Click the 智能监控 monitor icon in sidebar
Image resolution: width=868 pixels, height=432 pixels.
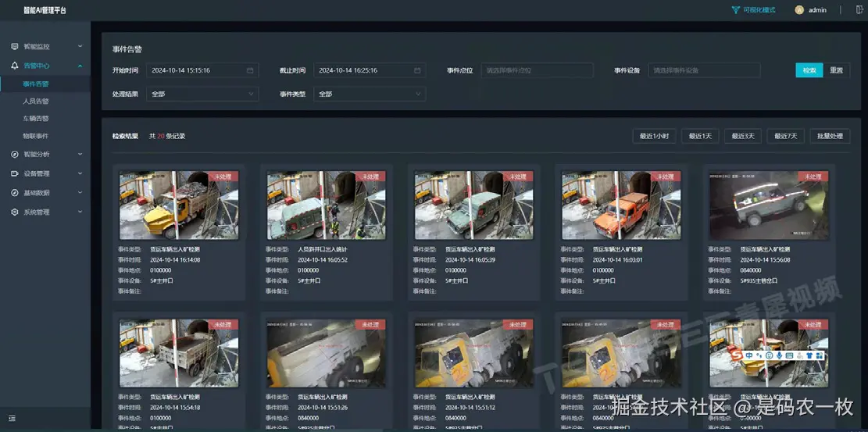pyautogui.click(x=15, y=47)
